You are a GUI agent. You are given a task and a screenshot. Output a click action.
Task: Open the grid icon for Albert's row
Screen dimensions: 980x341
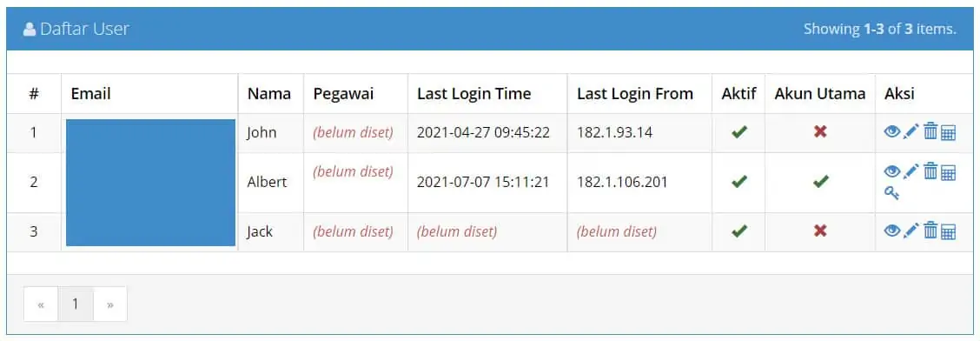pyautogui.click(x=948, y=172)
